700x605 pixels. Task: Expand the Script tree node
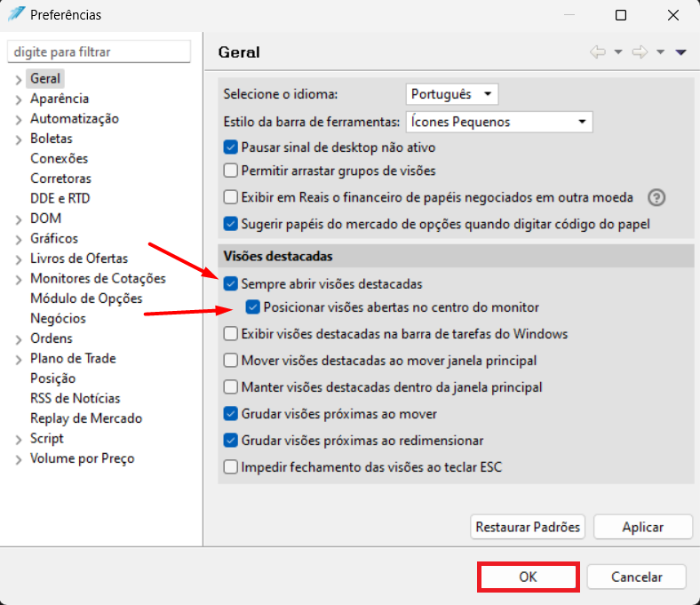click(x=19, y=440)
